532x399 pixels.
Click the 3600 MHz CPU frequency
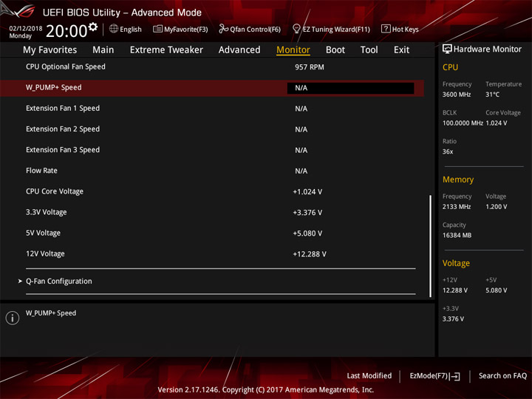[x=457, y=95]
